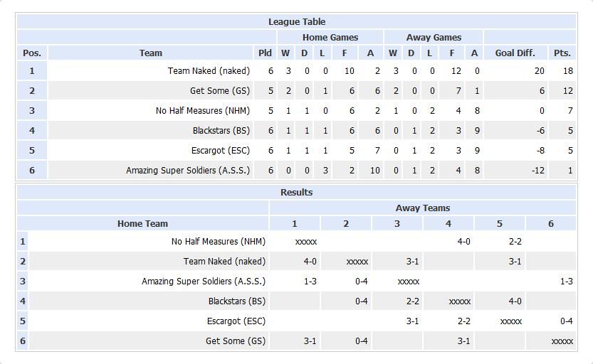Click the Home Games group header

click(330, 38)
